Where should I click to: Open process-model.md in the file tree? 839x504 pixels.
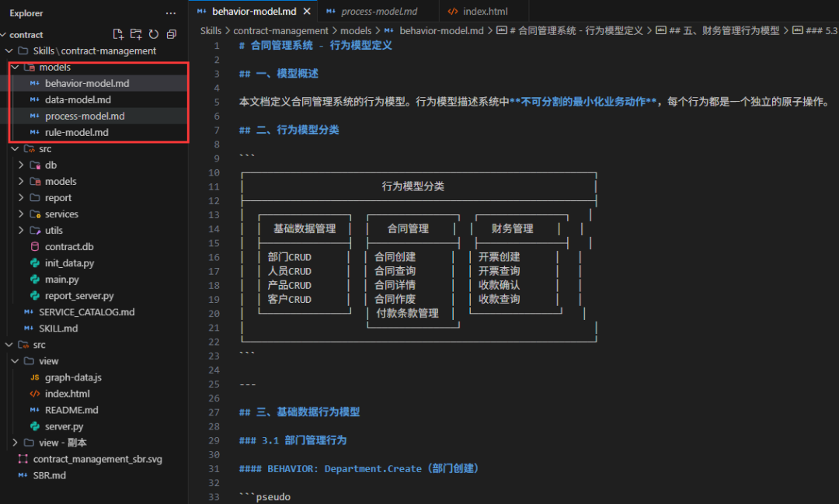[x=85, y=116]
